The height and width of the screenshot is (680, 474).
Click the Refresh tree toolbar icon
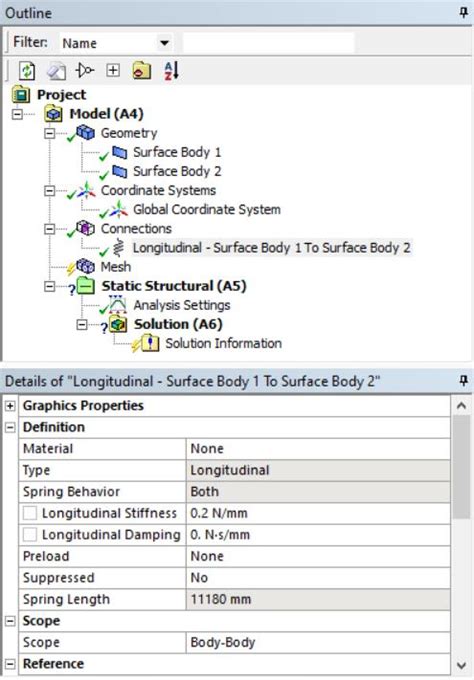coord(27,71)
